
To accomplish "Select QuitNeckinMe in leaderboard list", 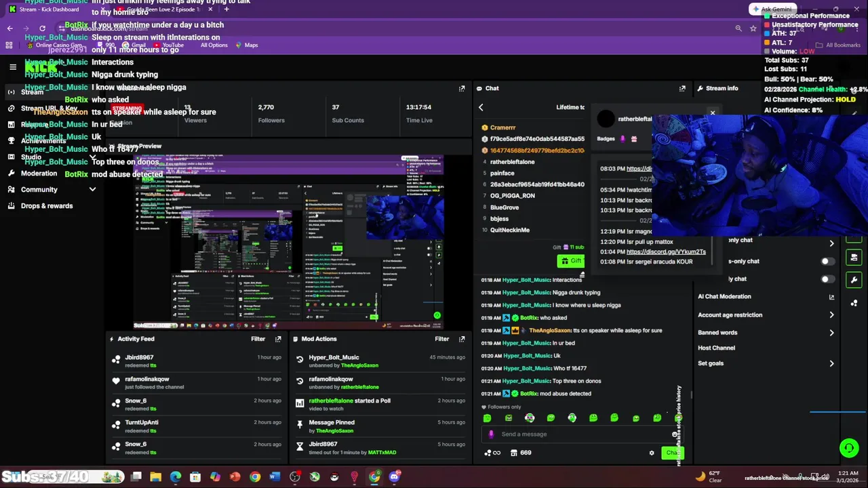I will (x=510, y=230).
